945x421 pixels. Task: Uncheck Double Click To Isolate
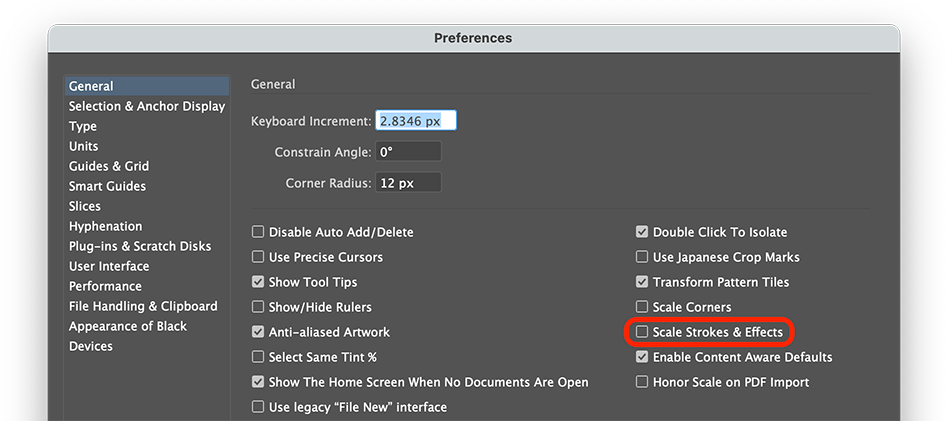point(642,232)
